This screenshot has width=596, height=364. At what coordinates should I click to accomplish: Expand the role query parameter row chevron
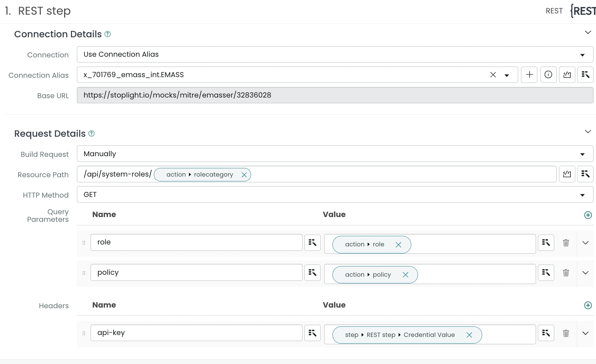585,243
